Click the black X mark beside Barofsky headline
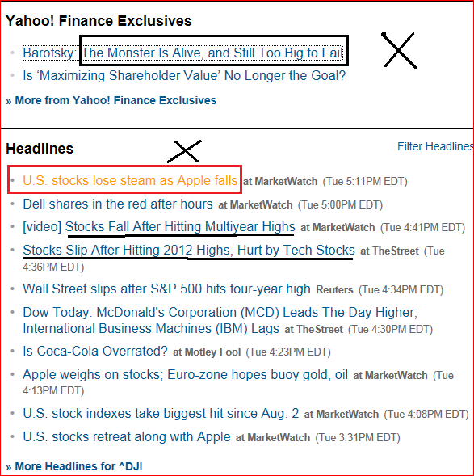The height and width of the screenshot is (476, 474). [x=399, y=50]
